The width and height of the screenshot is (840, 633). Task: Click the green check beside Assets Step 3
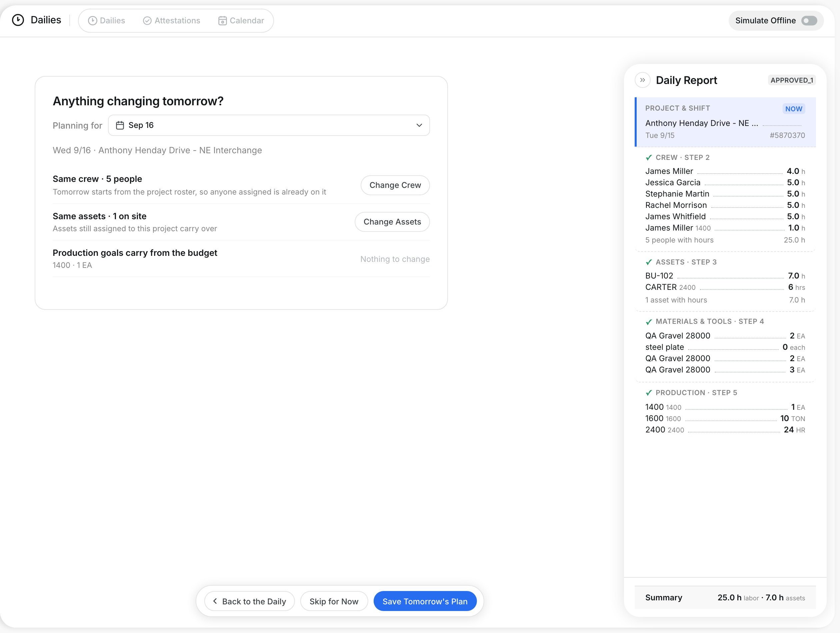coord(649,262)
